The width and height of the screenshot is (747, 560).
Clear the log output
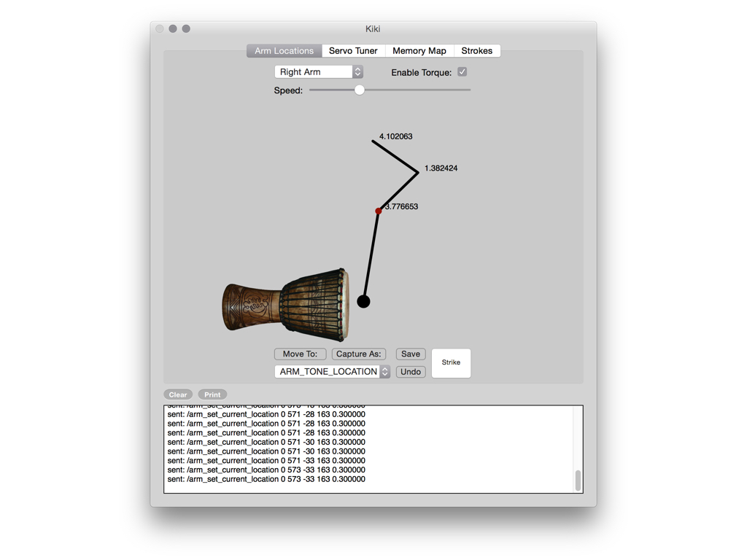[x=178, y=394]
